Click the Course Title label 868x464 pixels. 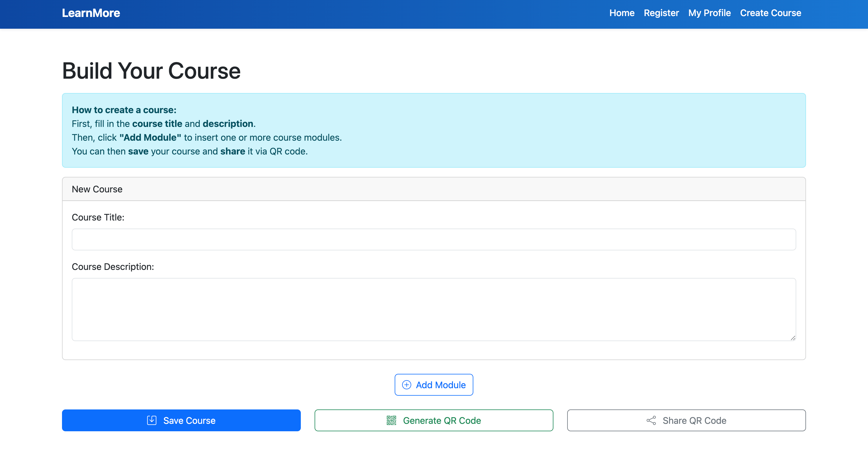click(x=98, y=217)
